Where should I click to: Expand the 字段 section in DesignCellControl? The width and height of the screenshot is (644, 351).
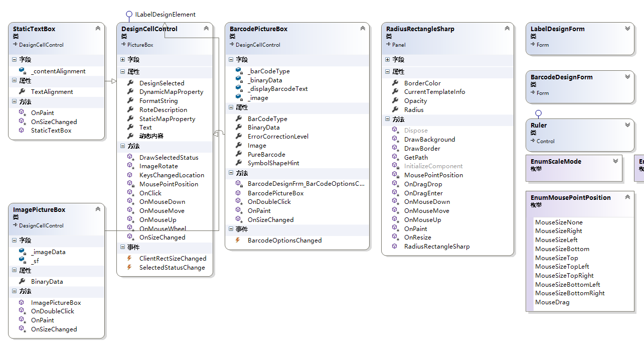[x=123, y=60]
